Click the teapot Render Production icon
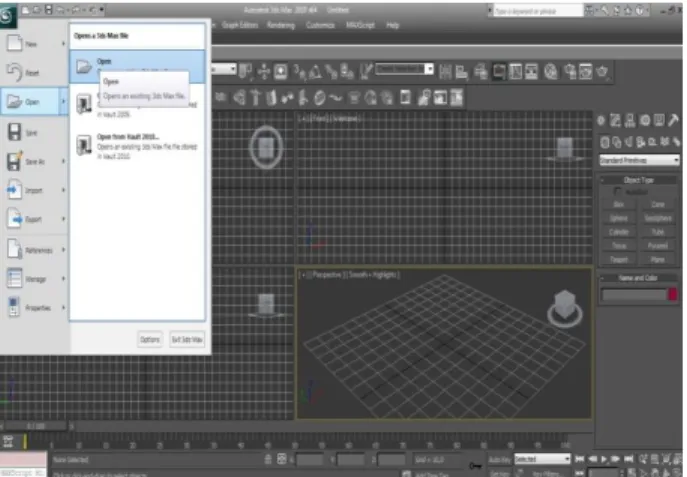This screenshot has width=687, height=477. coord(602,71)
